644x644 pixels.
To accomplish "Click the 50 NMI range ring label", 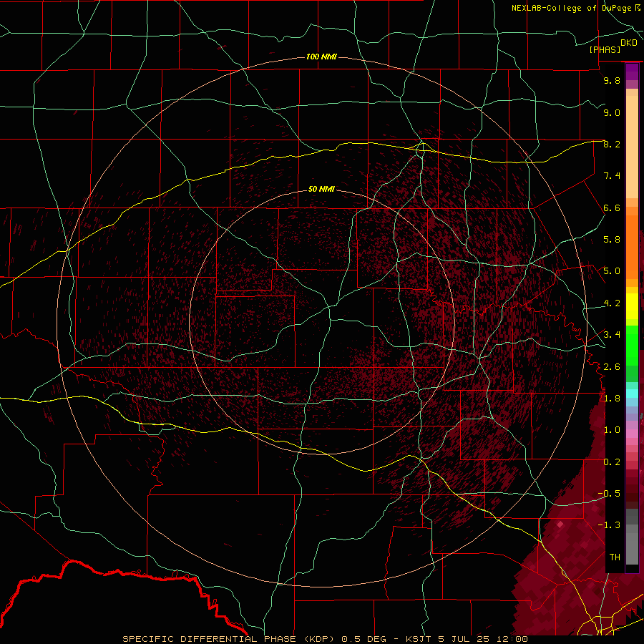I will tap(321, 189).
